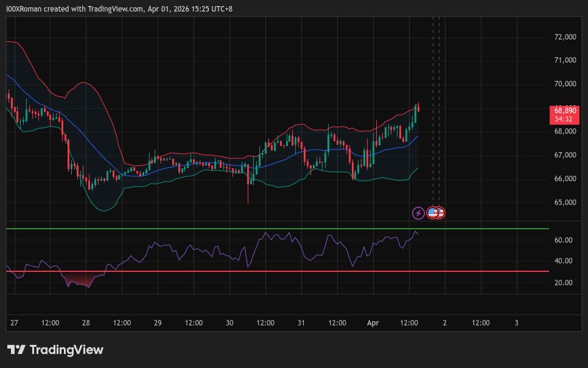
Task: Click the TradingView logo icon
Action: click(x=16, y=350)
